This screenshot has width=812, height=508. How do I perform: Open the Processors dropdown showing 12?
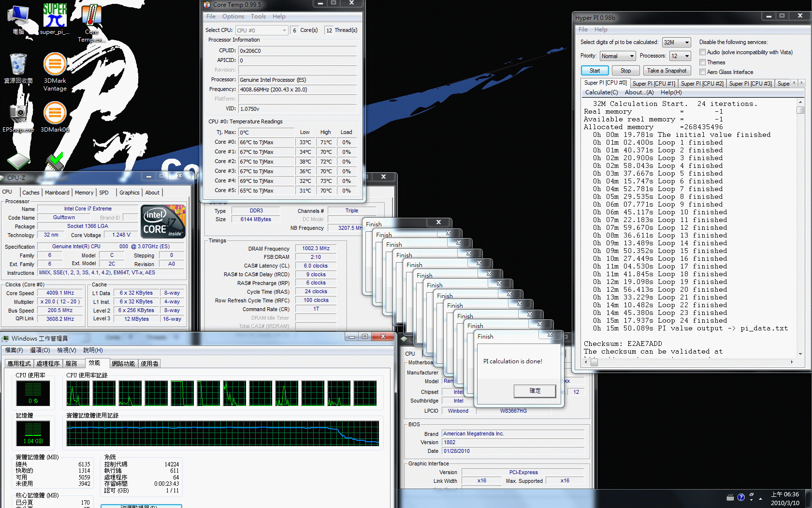[680, 56]
